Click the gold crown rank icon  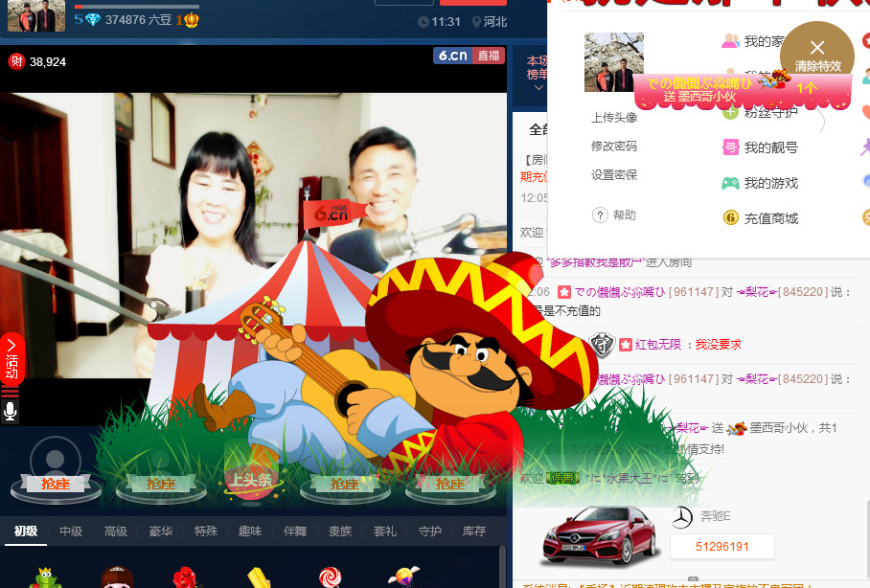[192, 20]
